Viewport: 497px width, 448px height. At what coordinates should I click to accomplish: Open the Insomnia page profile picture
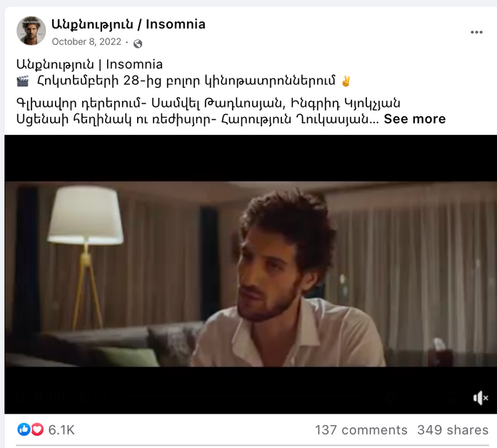pyautogui.click(x=31, y=31)
